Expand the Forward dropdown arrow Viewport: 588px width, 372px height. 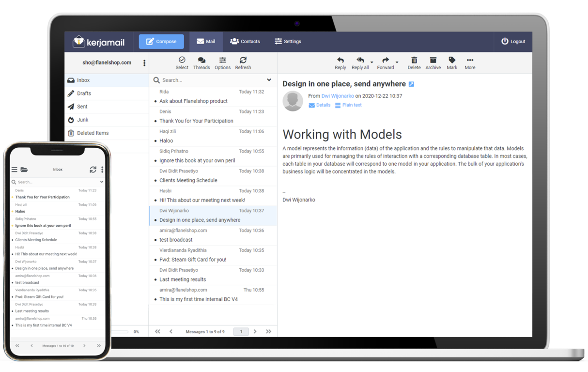point(397,62)
